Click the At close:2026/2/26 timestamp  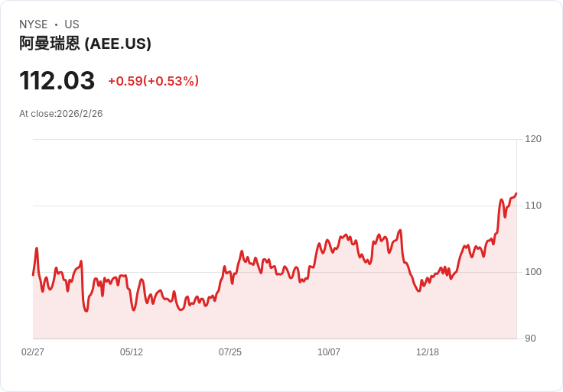pyautogui.click(x=61, y=114)
